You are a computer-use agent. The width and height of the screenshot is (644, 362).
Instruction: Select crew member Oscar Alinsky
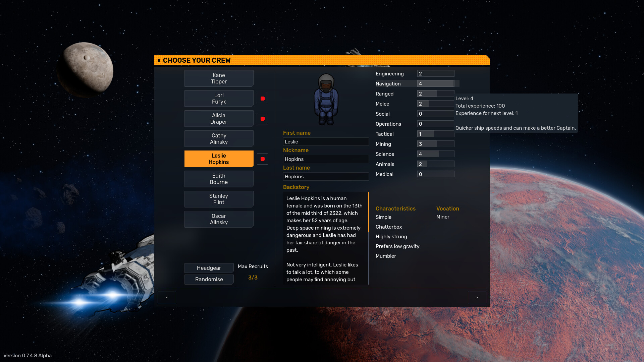click(219, 219)
